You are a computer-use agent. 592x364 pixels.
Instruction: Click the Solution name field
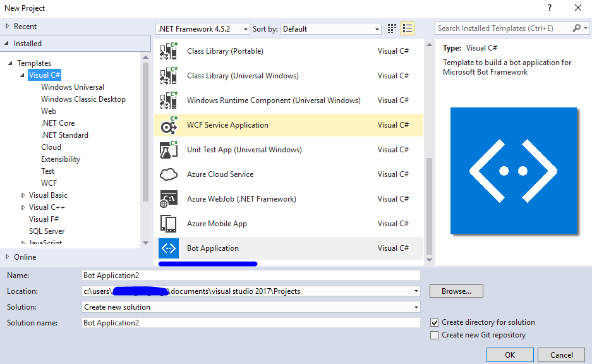251,323
